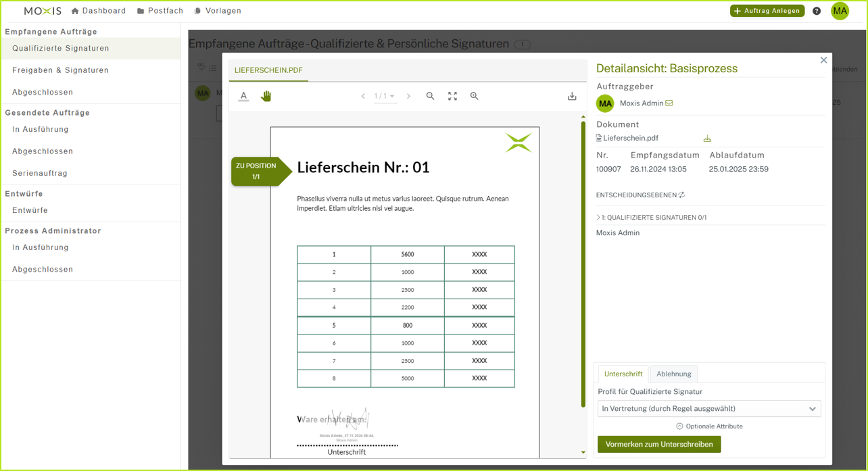868x471 pixels.
Task: Activate the hand pan tool
Action: tap(266, 96)
